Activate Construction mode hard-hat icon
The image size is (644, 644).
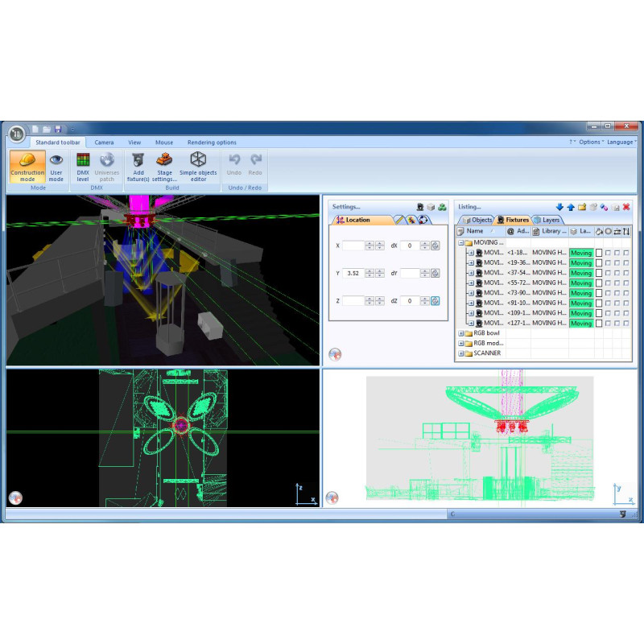pyautogui.click(x=27, y=167)
